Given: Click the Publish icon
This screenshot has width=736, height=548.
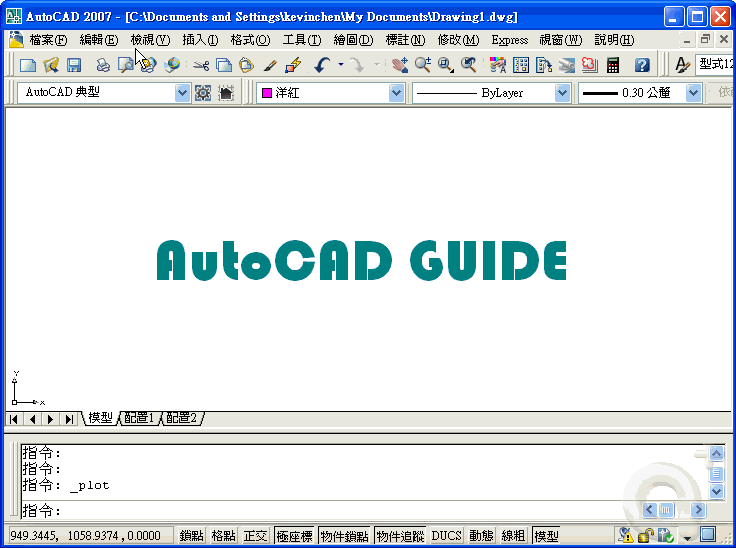Looking at the screenshot, I should [148, 65].
